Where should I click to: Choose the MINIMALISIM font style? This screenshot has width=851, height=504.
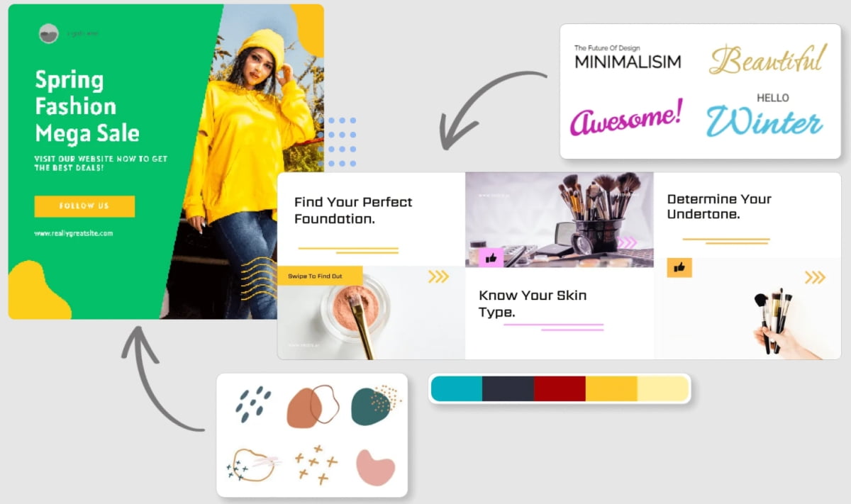[x=628, y=57]
